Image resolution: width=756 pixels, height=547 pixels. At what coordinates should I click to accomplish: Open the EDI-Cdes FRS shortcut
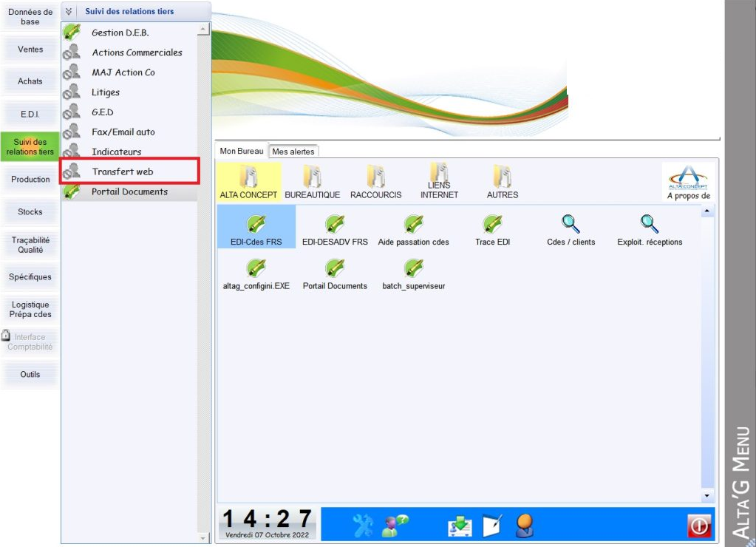(x=256, y=228)
